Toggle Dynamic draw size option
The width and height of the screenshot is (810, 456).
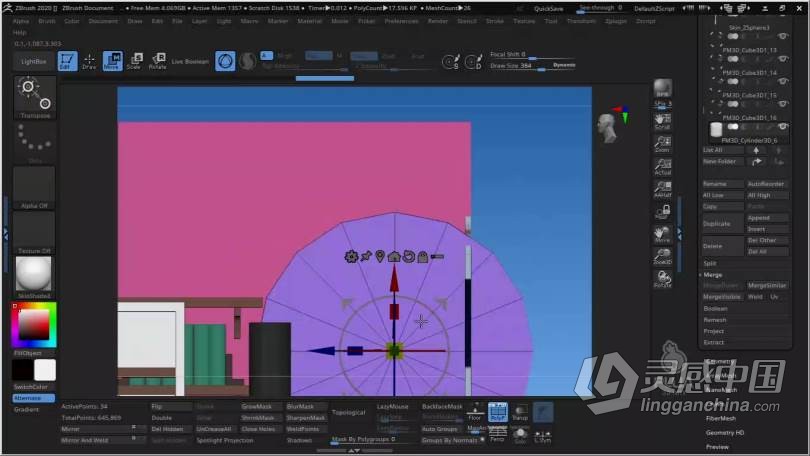564,65
